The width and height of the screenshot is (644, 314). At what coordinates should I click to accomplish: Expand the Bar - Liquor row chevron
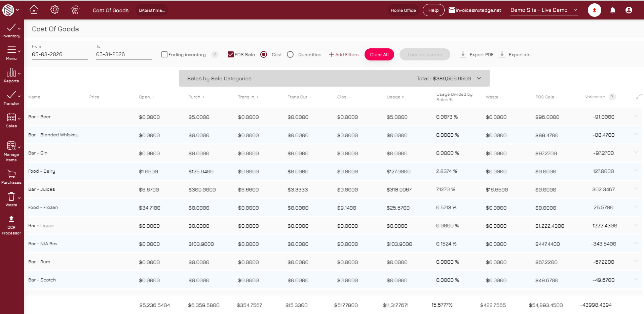click(636, 225)
